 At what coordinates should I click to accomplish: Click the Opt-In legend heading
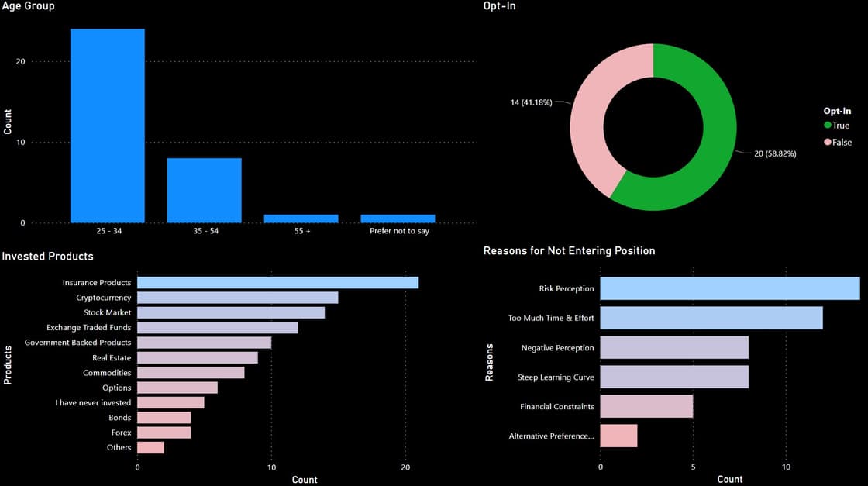point(837,111)
